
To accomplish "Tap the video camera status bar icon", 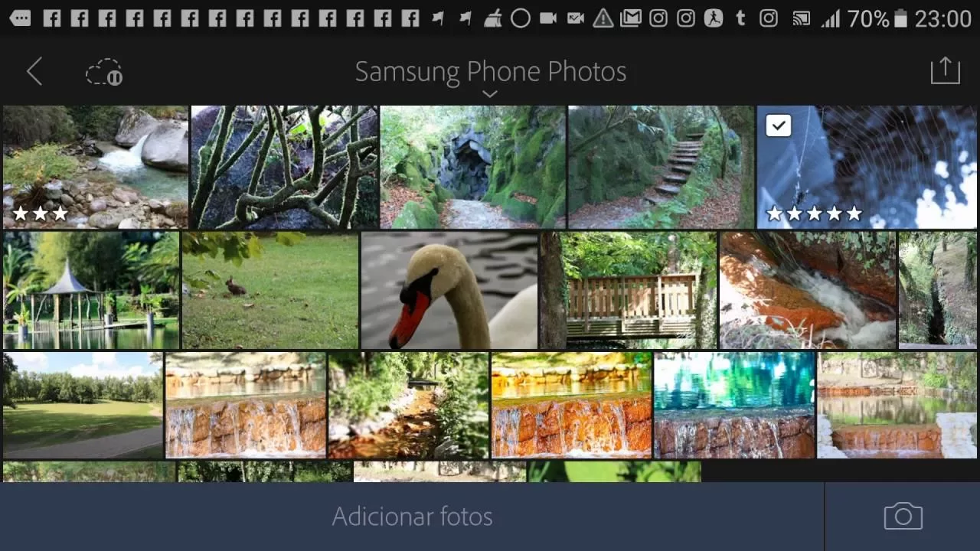I will (x=548, y=18).
